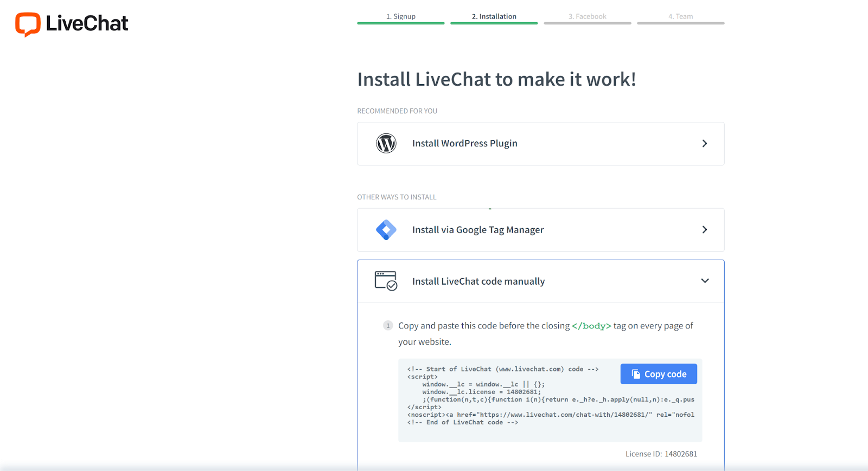The image size is (868, 471).
Task: Click the Install LiveChat code manually heading
Action: (x=478, y=281)
